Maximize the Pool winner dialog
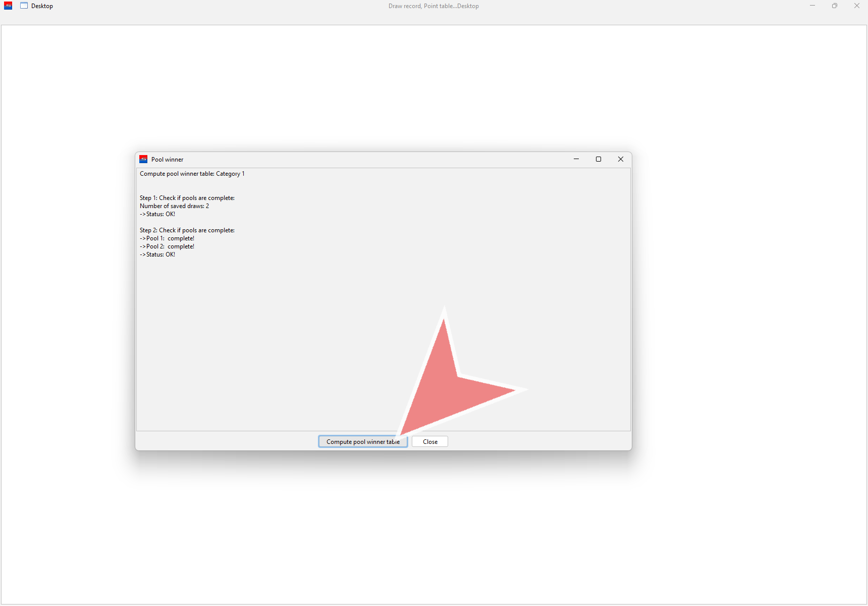This screenshot has width=868, height=606. 599,159
